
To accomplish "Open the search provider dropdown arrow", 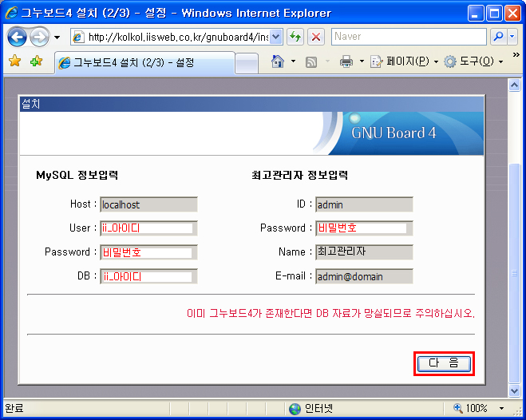I will [512, 37].
